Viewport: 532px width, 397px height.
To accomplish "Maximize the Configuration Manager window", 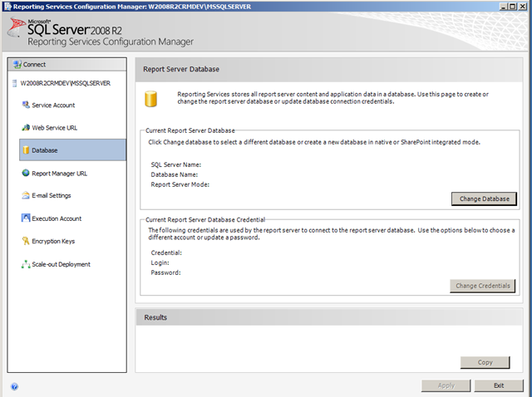I will (x=513, y=7).
